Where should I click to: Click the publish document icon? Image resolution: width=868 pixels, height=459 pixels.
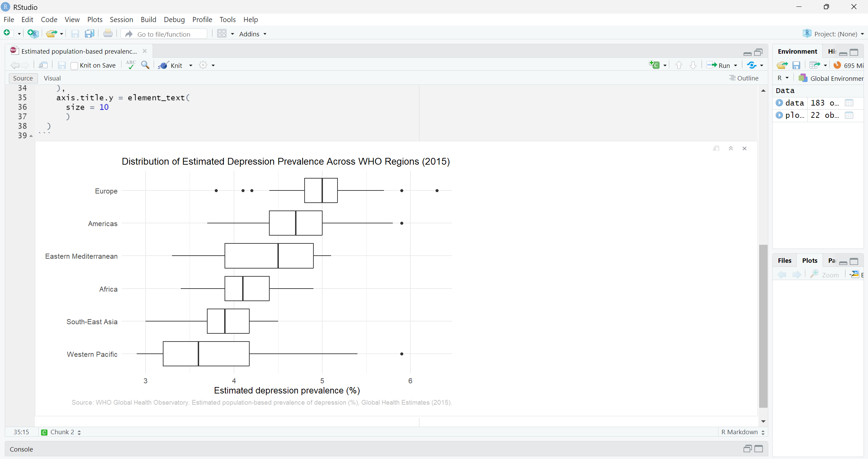tap(752, 65)
